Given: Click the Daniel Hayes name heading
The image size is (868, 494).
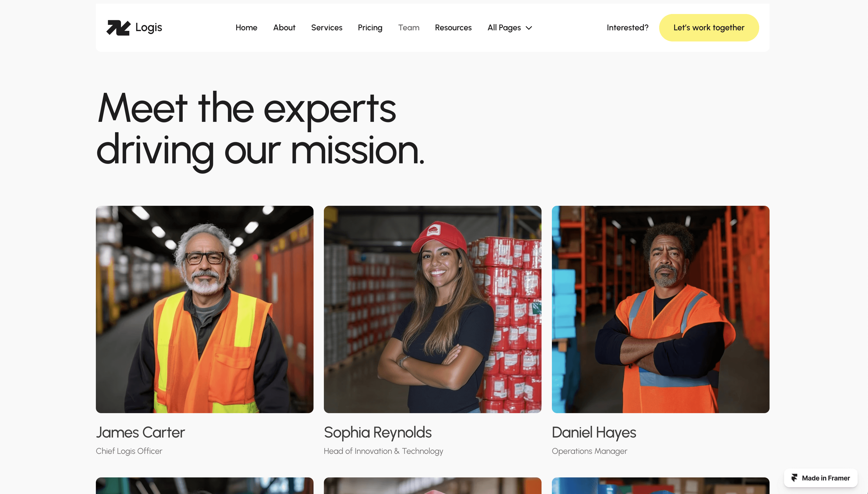Looking at the screenshot, I should click(x=594, y=432).
